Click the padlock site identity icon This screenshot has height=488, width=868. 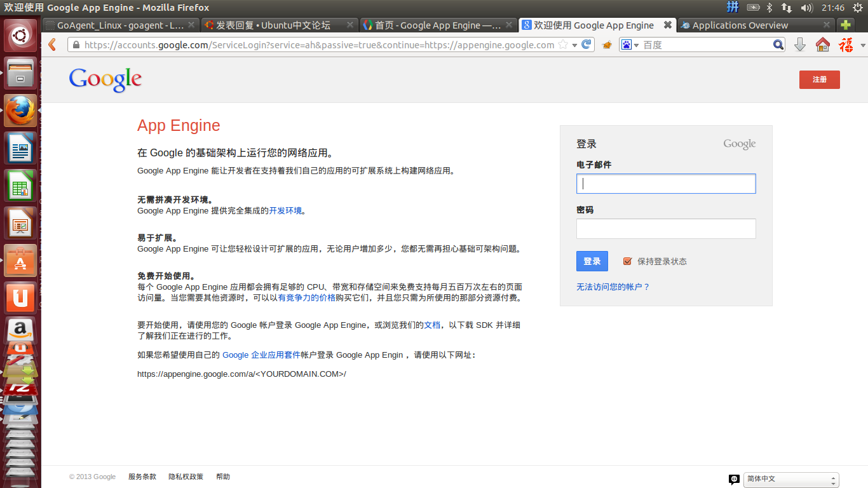point(76,45)
